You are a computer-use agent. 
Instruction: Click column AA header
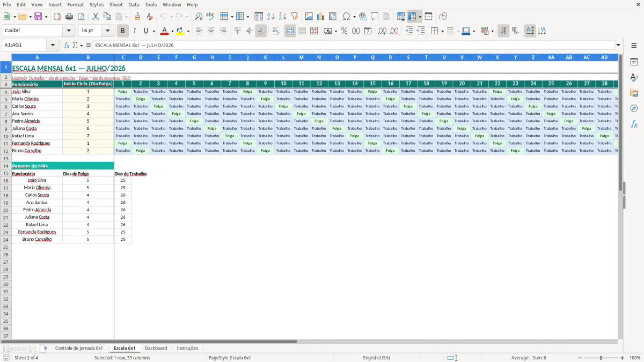click(x=551, y=57)
